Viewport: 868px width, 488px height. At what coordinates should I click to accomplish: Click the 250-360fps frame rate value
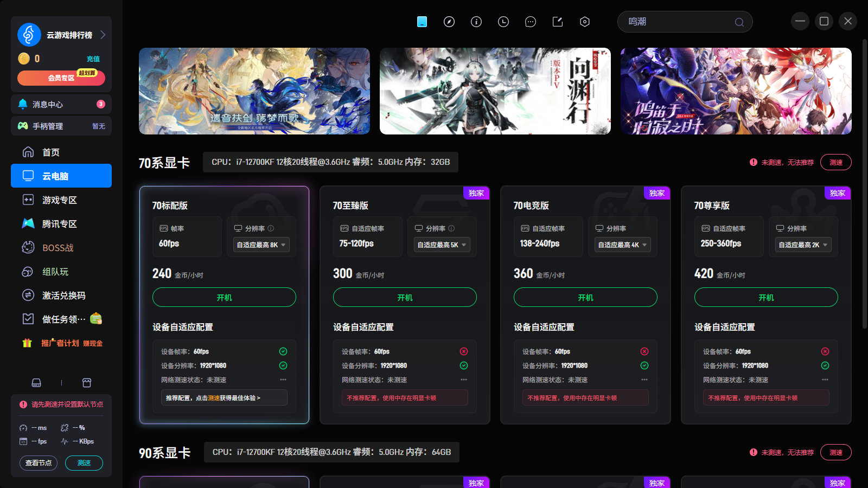pyautogui.click(x=720, y=243)
